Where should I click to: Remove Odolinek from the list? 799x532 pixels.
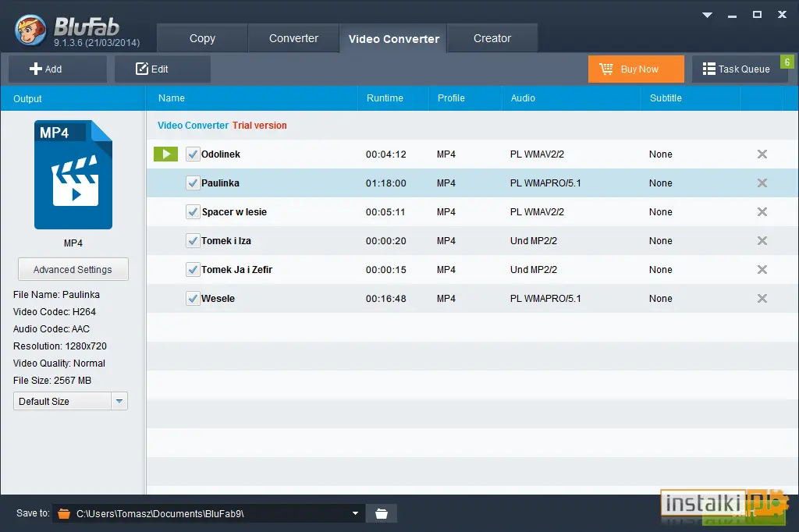pos(762,154)
